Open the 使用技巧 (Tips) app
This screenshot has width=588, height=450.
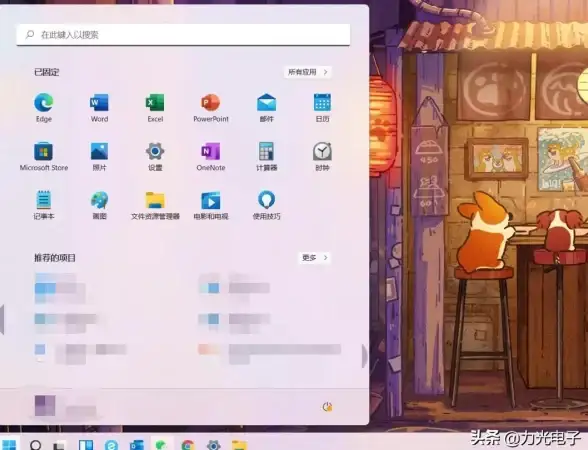click(267, 205)
